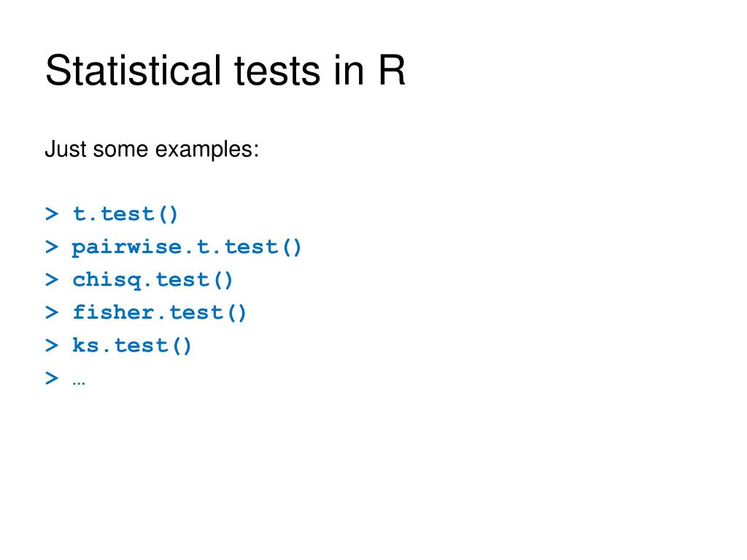Click the parentheses after fisher.test
Screen dimensions: 747x560
pyautogui.click(x=237, y=313)
